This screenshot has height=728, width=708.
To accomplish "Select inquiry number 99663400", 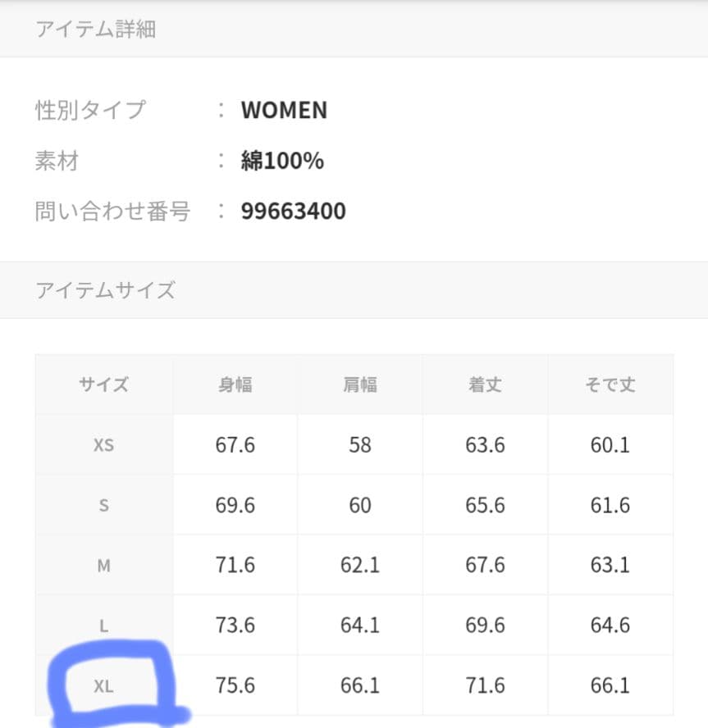I will [x=293, y=212].
